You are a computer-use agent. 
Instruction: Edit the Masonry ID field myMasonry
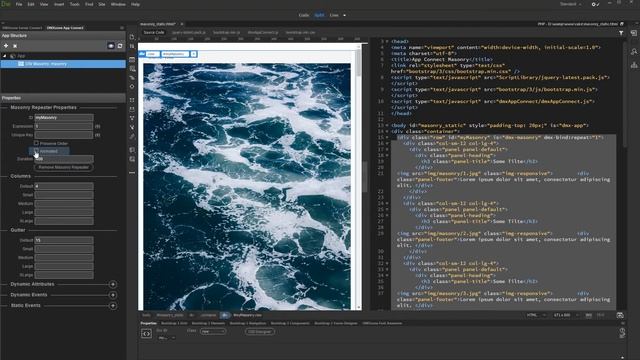(64, 118)
